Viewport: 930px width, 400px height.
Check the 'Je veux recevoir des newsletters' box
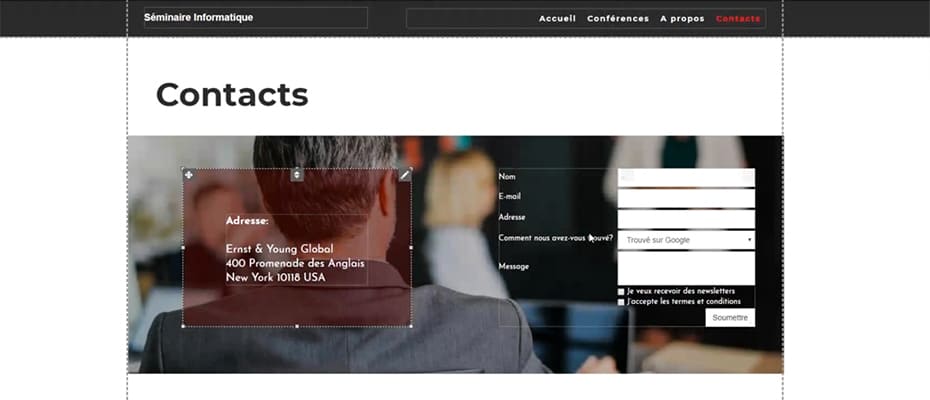(x=621, y=292)
